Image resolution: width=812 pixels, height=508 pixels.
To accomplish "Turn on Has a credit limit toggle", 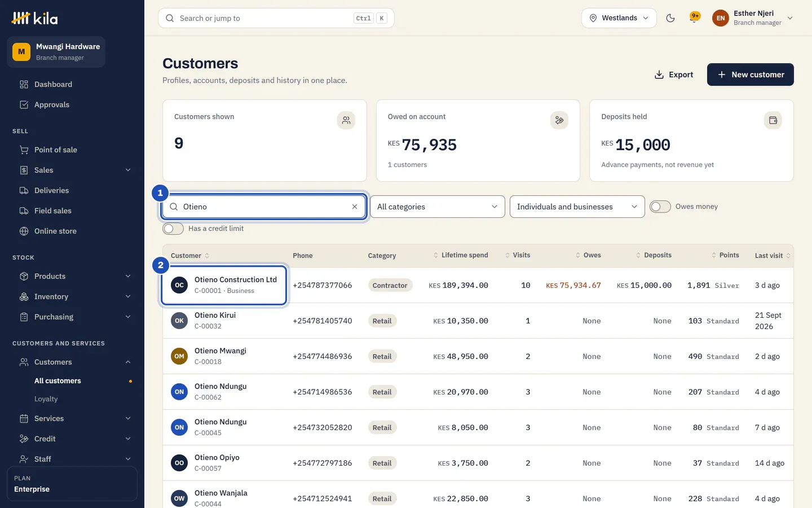I will 173,229.
